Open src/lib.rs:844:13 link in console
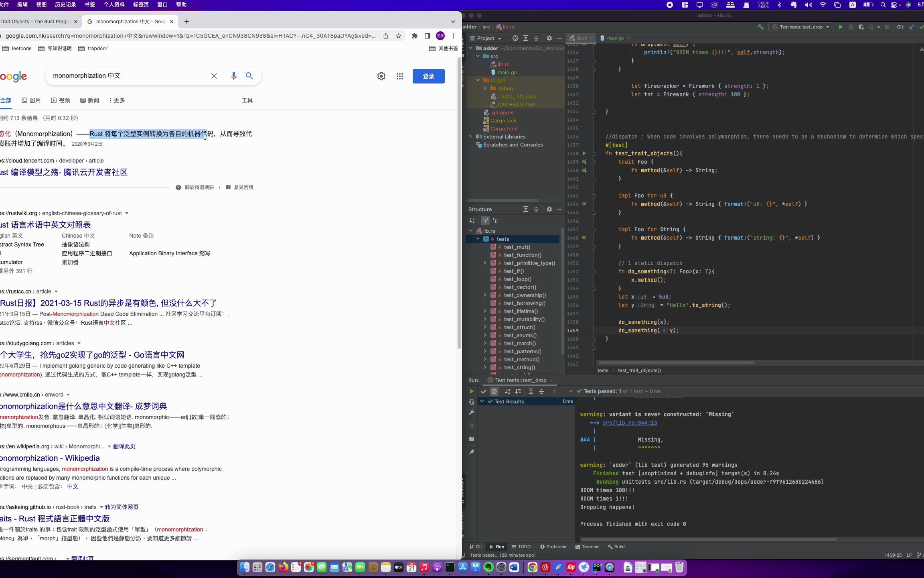The width and height of the screenshot is (924, 578). (630, 423)
